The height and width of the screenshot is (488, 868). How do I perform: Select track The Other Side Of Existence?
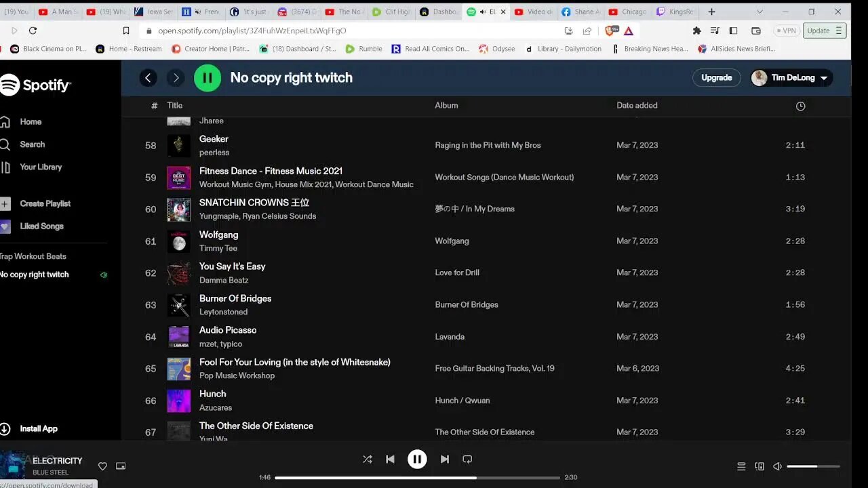[256, 426]
